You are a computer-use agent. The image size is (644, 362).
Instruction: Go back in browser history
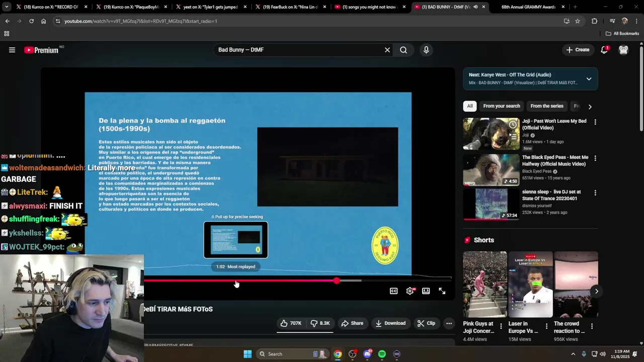pos(7,21)
